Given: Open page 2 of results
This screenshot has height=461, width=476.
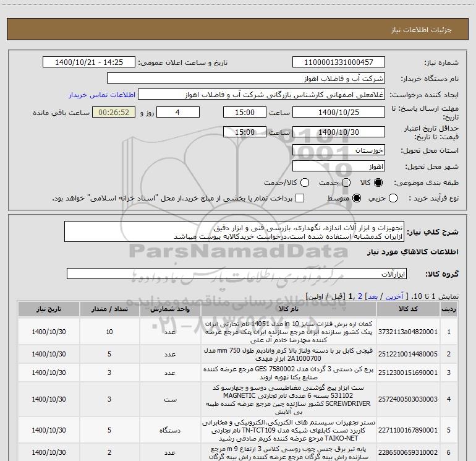Looking at the screenshot, I should (360, 296).
